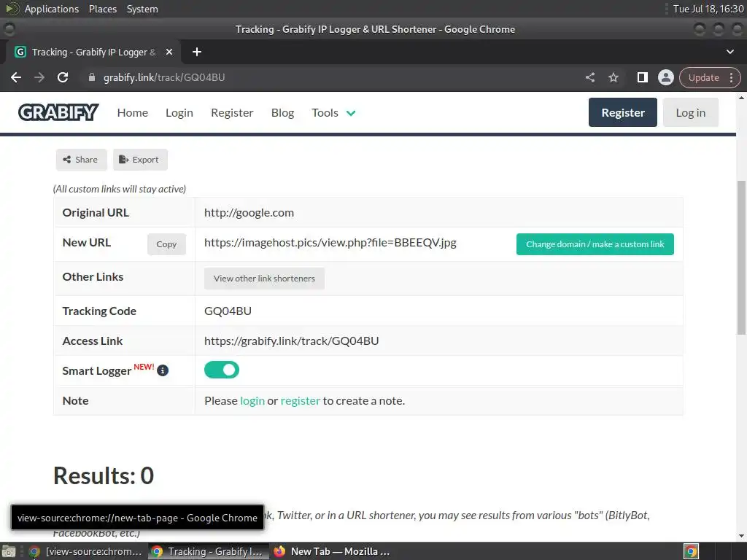Click the share page icon in address bar
This screenshot has height=560, width=747.
[x=590, y=77]
